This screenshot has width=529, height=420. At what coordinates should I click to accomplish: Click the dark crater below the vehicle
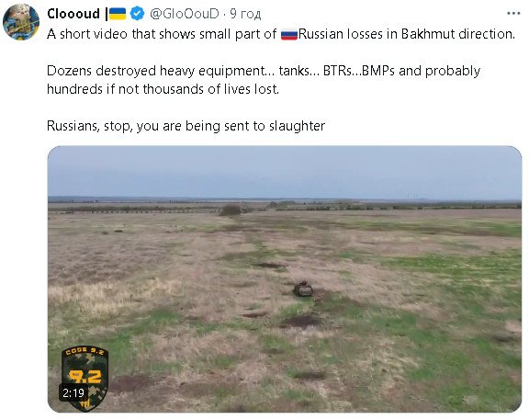pos(301,321)
